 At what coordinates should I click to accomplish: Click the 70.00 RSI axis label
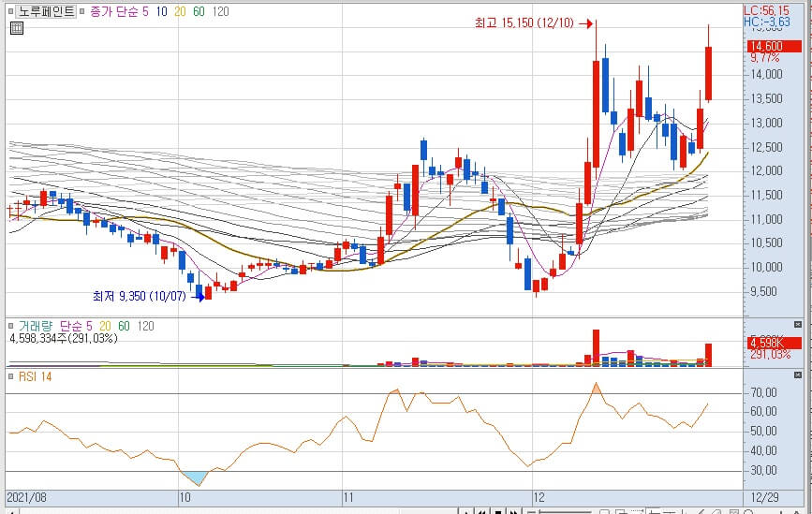tap(764, 393)
